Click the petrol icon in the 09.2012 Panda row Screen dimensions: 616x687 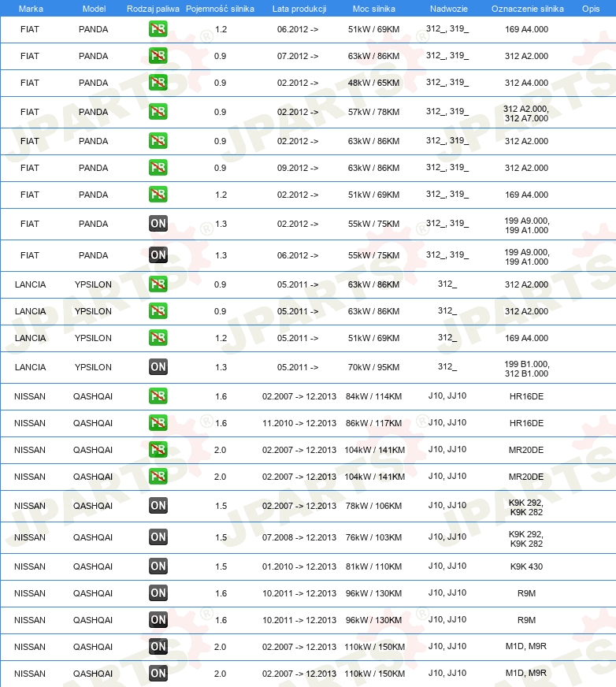(x=158, y=167)
